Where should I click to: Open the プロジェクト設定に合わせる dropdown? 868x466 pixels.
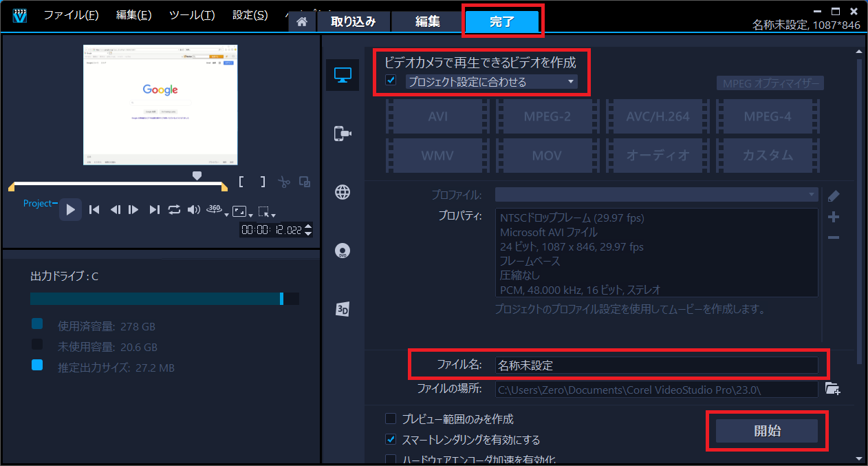pos(491,82)
